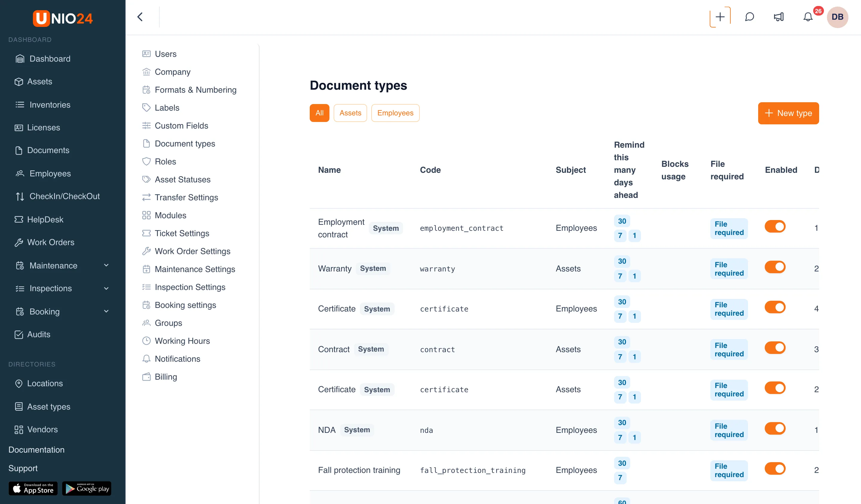Open Formats & Numbering settings

189,90
